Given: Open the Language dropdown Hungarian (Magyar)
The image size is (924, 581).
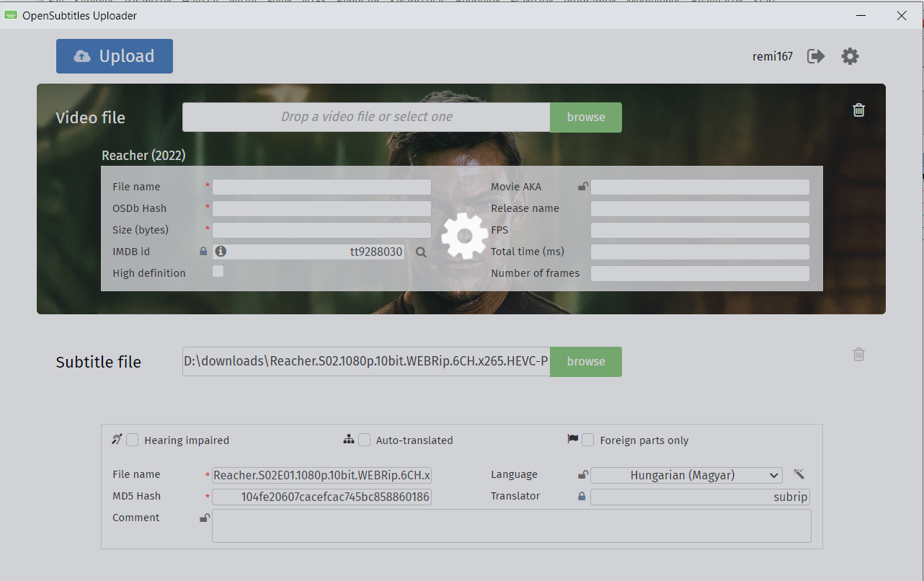Looking at the screenshot, I should coord(686,475).
